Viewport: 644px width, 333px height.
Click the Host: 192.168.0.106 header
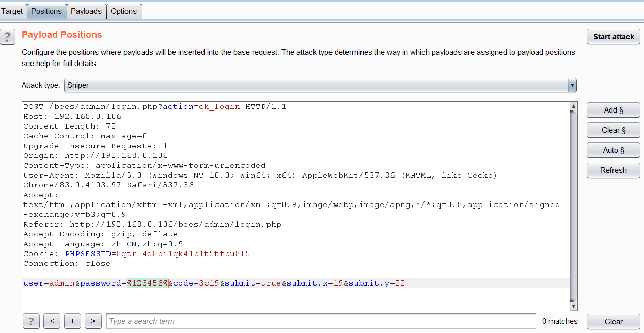[x=72, y=117]
